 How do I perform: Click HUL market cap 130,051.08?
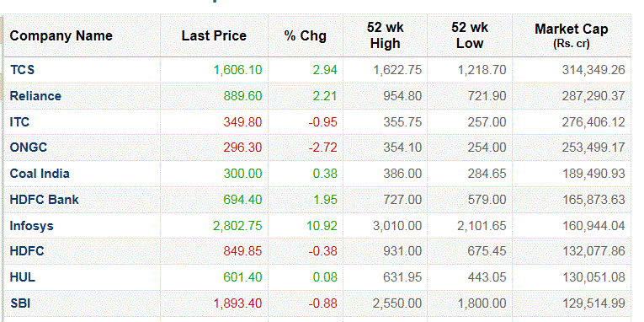(593, 277)
